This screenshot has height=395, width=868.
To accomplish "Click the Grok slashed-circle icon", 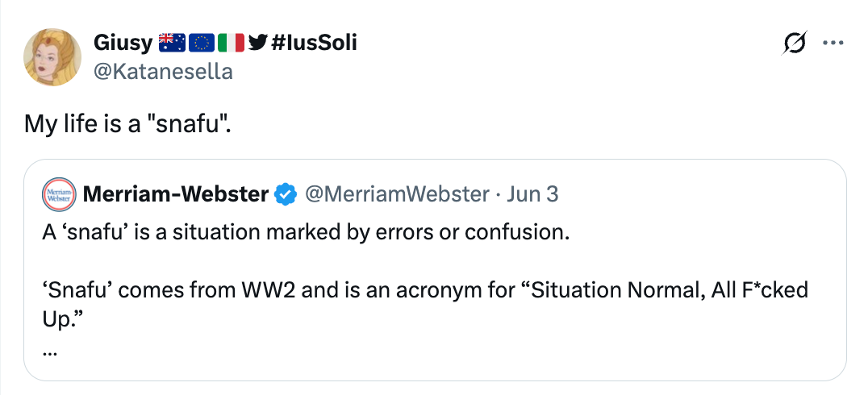I will click(x=795, y=44).
